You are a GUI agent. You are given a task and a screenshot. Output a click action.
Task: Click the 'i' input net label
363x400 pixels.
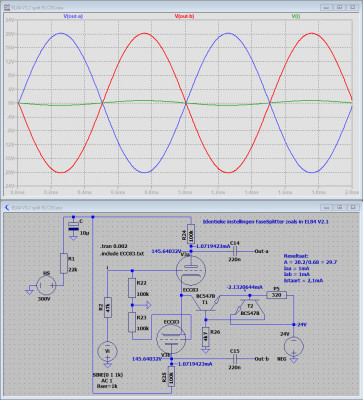[x=107, y=267]
